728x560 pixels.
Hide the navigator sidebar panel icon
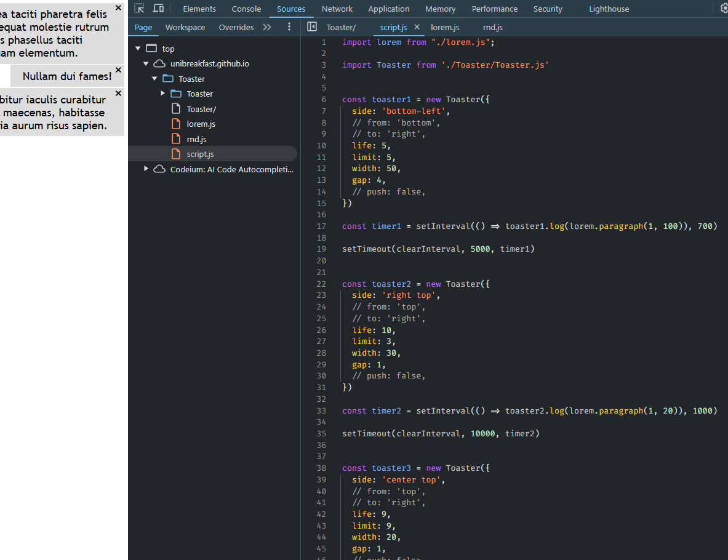[x=312, y=27]
